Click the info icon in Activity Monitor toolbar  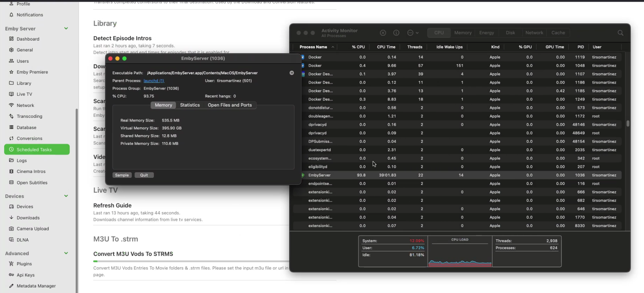[396, 33]
